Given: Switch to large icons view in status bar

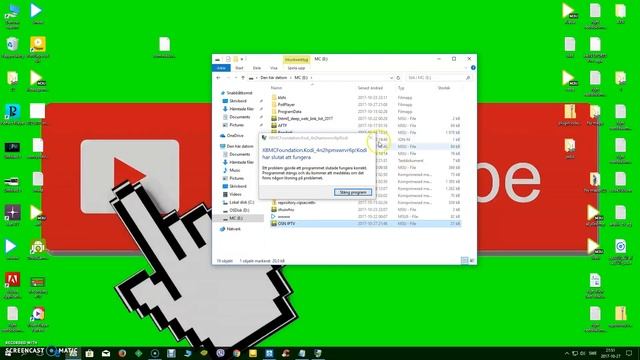Looking at the screenshot, I should pos(472,260).
